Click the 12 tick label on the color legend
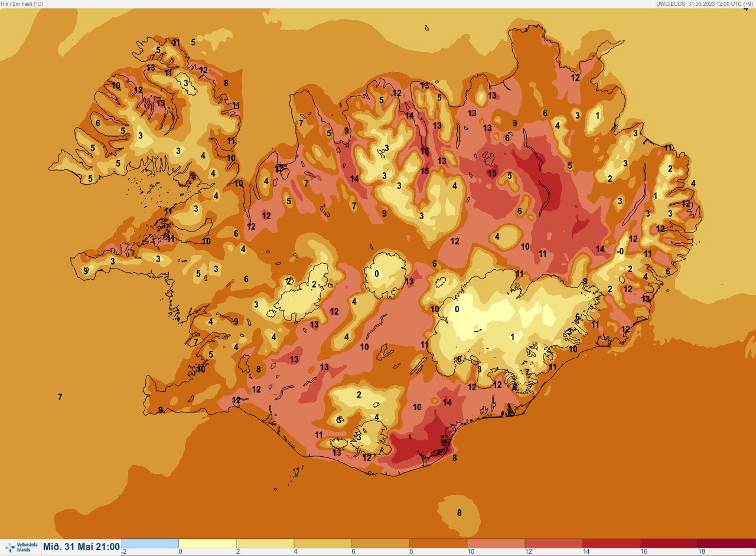756x556 pixels. pyautogui.click(x=529, y=551)
